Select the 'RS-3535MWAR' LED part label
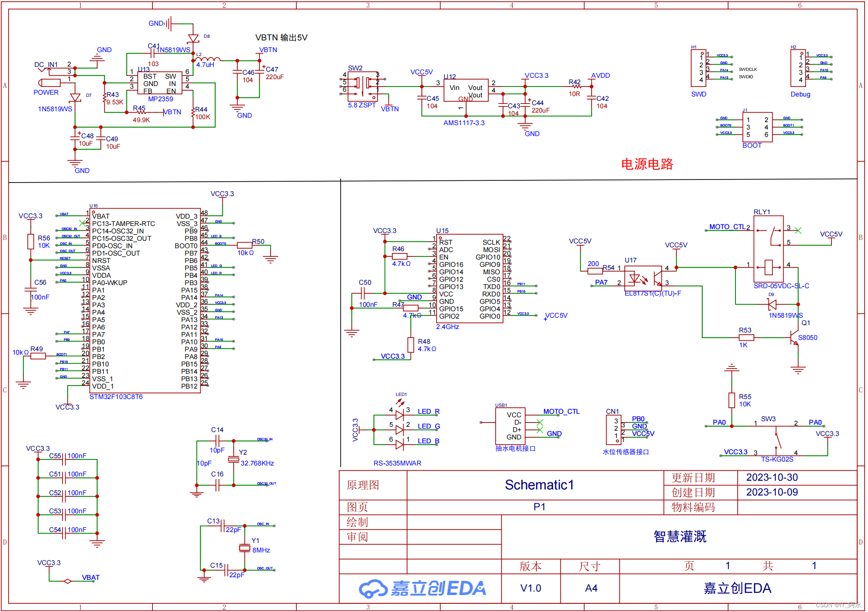 [397, 463]
